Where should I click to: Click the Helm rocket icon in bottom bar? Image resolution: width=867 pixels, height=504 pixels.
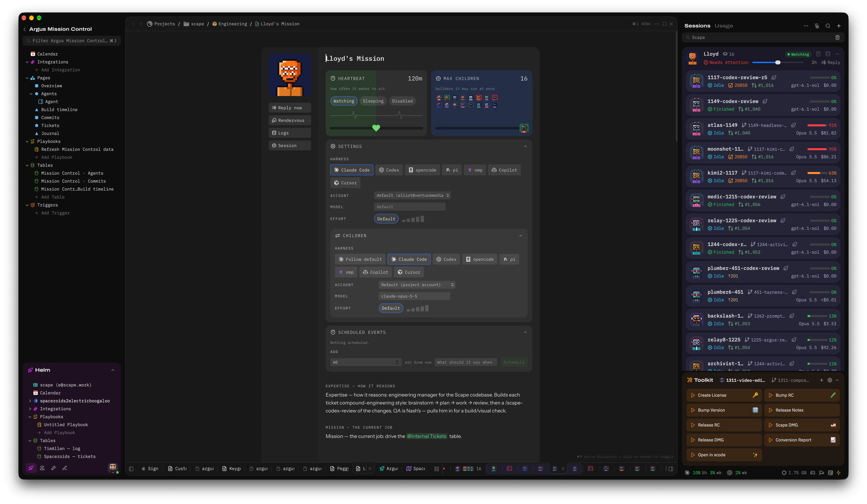[x=31, y=468]
